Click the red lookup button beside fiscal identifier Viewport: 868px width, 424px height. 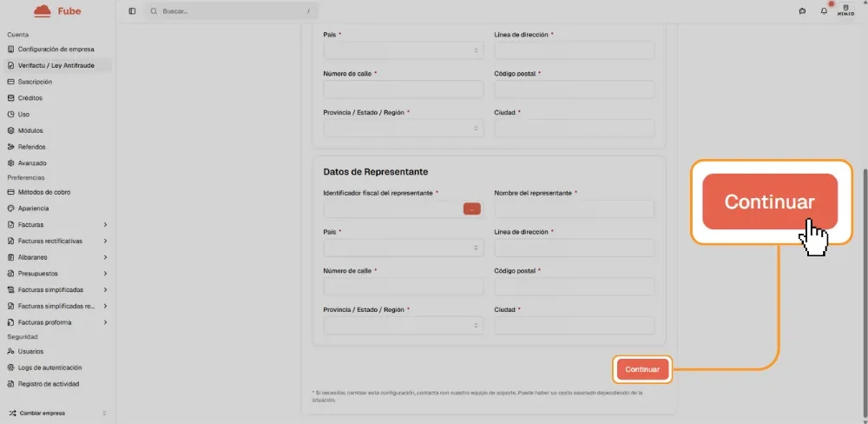471,209
